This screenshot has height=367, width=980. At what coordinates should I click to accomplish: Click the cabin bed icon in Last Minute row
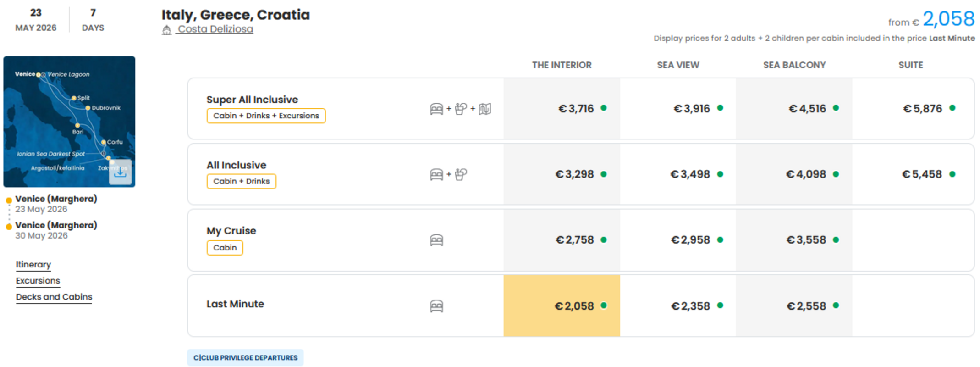(x=436, y=306)
